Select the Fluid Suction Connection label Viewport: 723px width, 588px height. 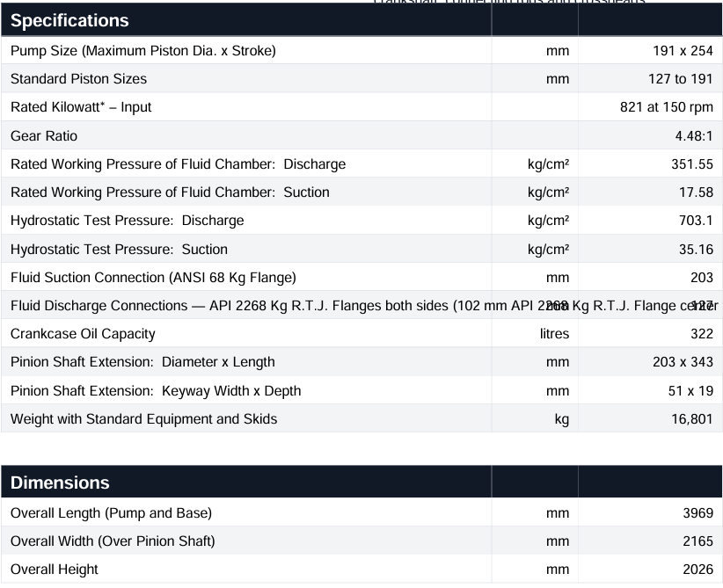[x=153, y=278]
